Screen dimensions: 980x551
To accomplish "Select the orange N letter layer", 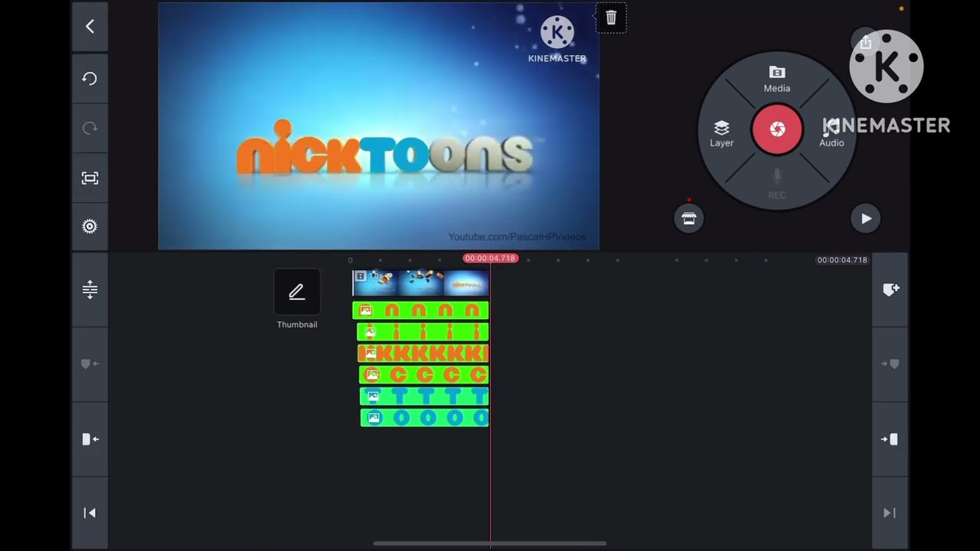I will [x=420, y=311].
